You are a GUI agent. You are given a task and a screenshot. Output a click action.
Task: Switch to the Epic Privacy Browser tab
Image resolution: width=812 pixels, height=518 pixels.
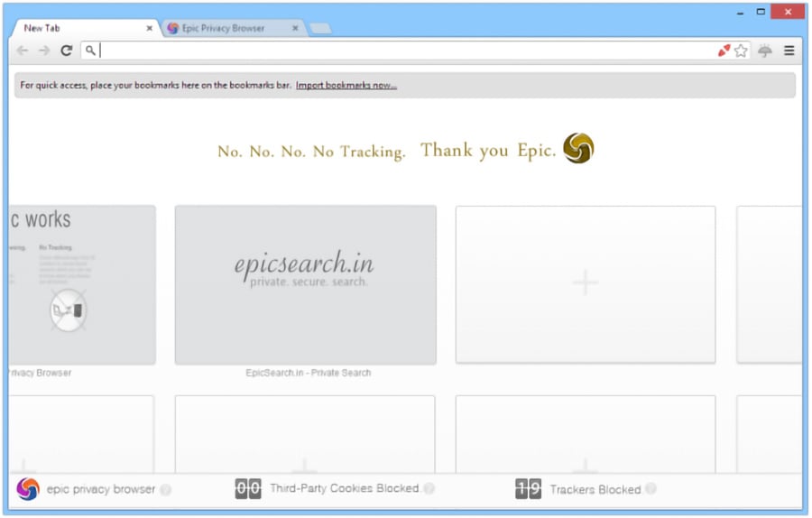[234, 28]
